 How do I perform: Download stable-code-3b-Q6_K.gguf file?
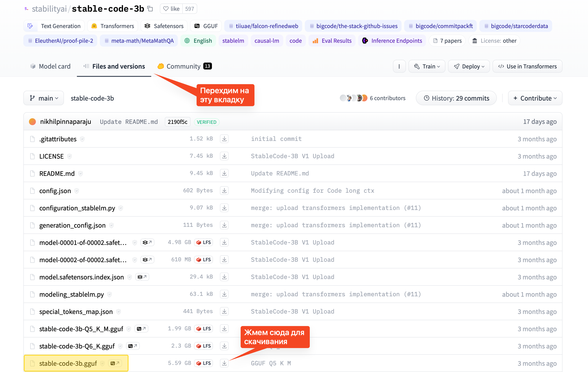[224, 346]
